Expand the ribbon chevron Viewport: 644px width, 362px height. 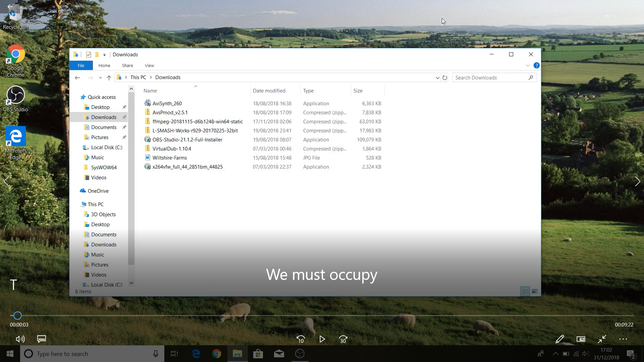(x=528, y=65)
